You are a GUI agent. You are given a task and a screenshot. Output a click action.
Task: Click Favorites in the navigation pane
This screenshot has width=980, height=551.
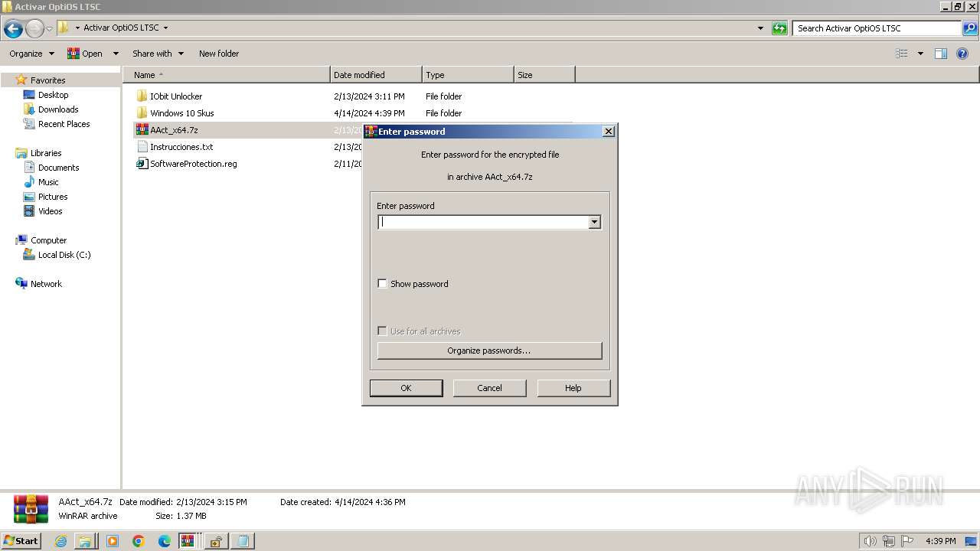coord(47,80)
